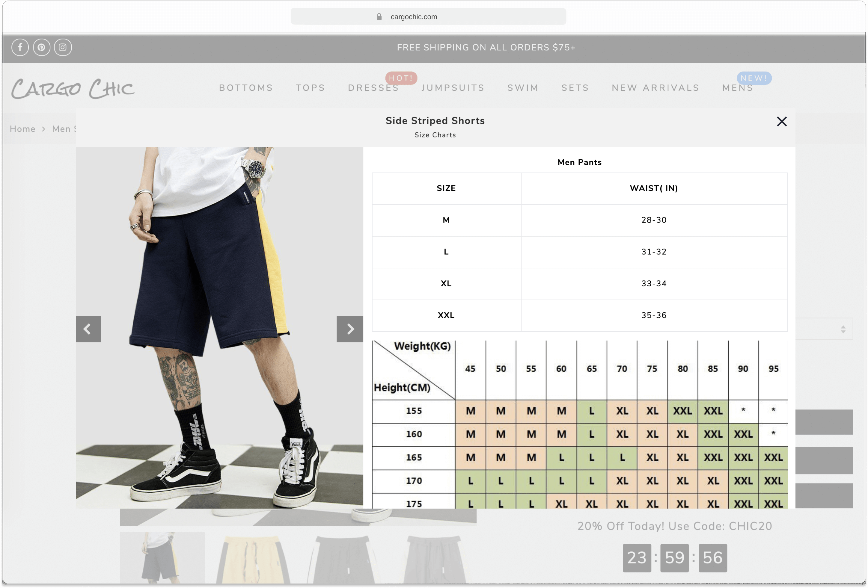Switch to the MENS section

click(x=737, y=88)
